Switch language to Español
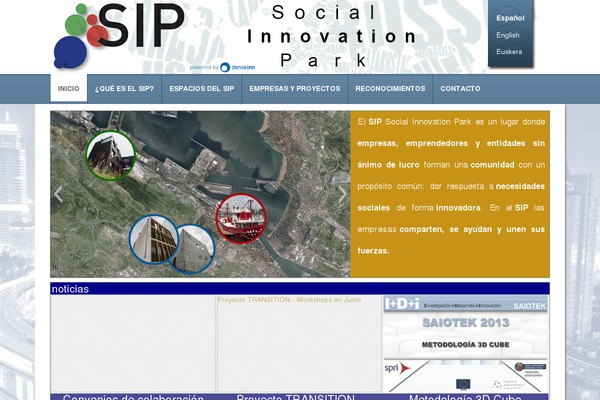Image resolution: width=600 pixels, height=400 pixels. pos(510,18)
